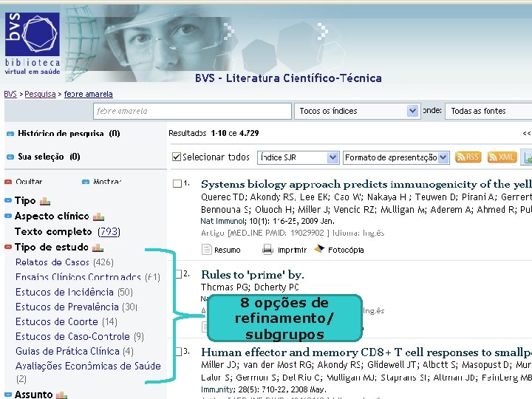Click the BVS - Literatura Científico-Técnica heading

[288, 78]
